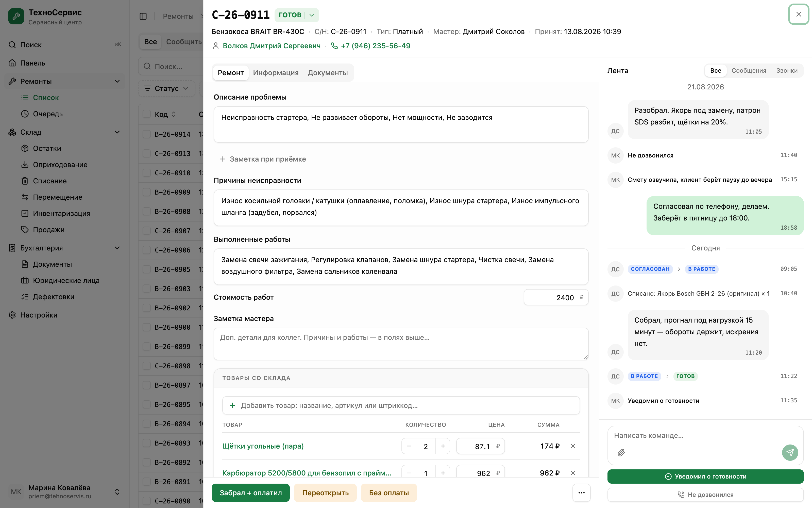Image resolution: width=812 pixels, height=508 pixels.
Task: Open Дефектовки list item
Action: (71, 297)
